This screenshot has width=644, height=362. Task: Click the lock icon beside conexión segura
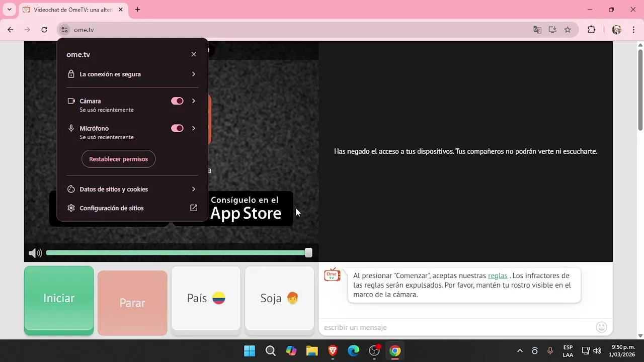click(71, 74)
